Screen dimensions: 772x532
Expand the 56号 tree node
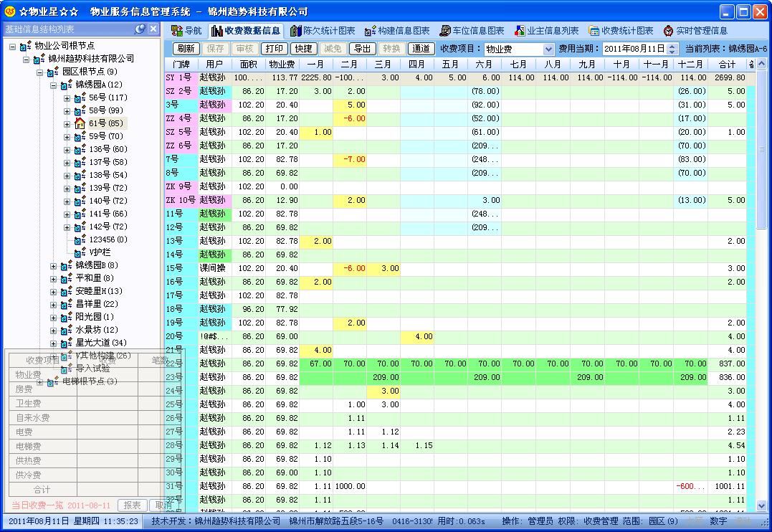tap(67, 98)
